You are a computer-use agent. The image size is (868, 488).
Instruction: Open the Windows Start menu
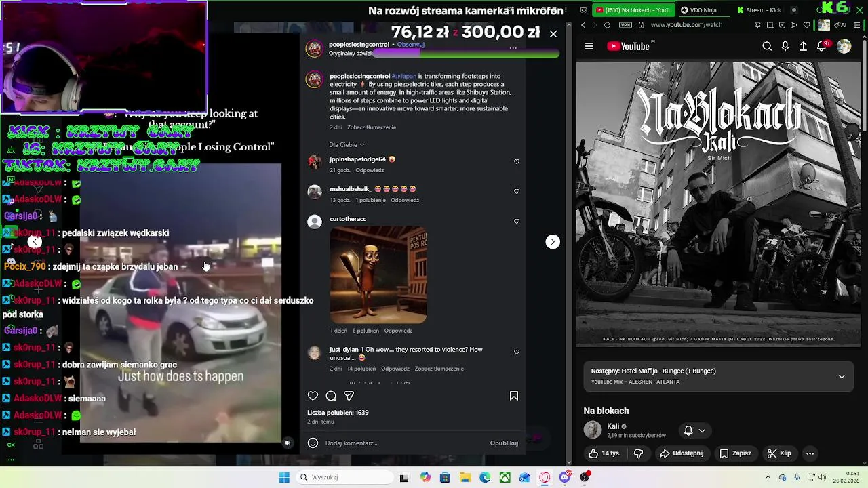284,477
